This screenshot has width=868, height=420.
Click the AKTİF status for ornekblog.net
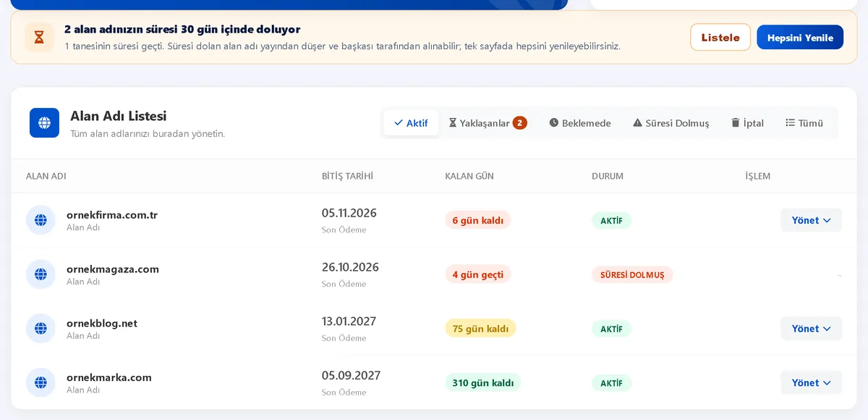pos(611,329)
